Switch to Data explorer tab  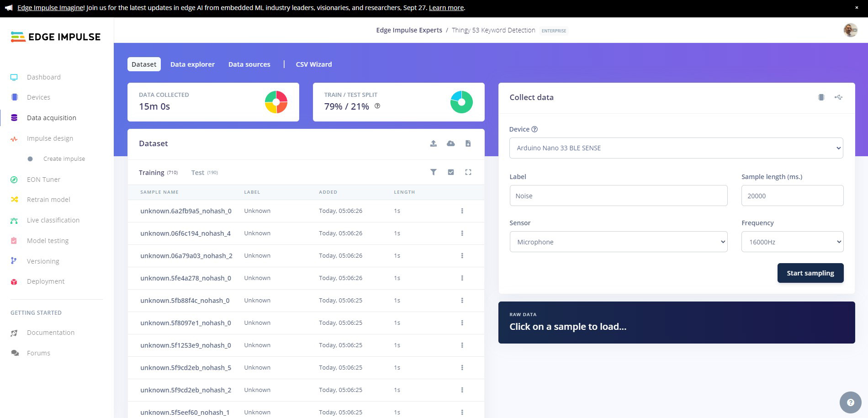click(x=192, y=64)
